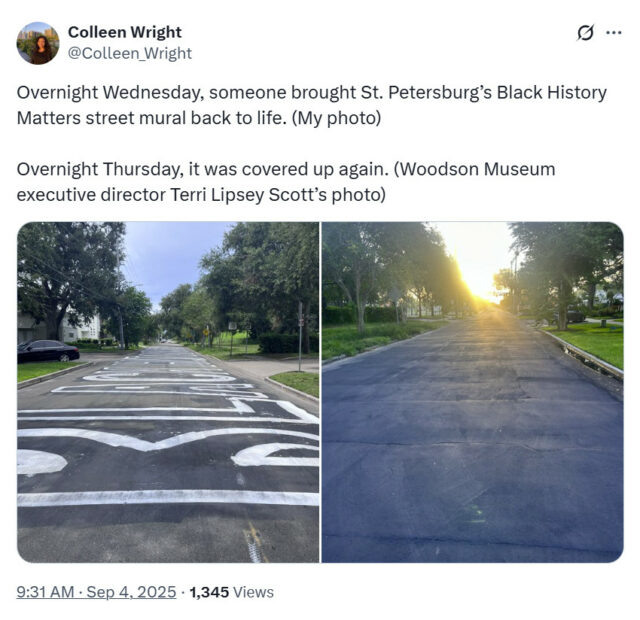Click the (My photo) text in tweet
This screenshot has width=640, height=620.
[336, 118]
